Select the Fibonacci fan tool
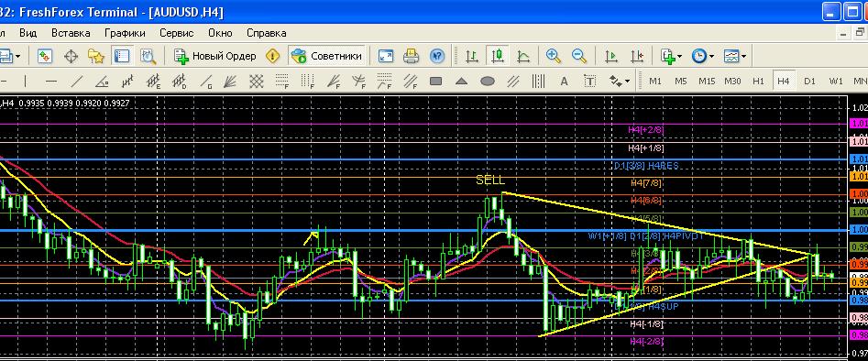This screenshot has width=868, height=361. click(x=334, y=82)
